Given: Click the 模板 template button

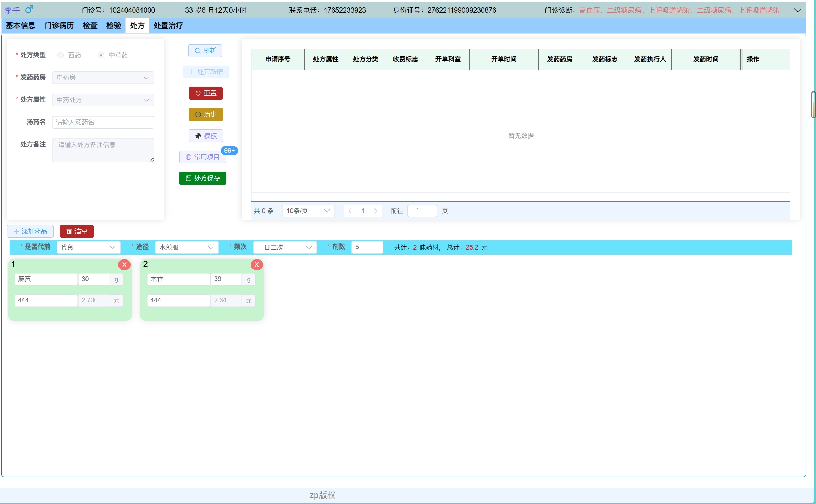Looking at the screenshot, I should click(206, 136).
